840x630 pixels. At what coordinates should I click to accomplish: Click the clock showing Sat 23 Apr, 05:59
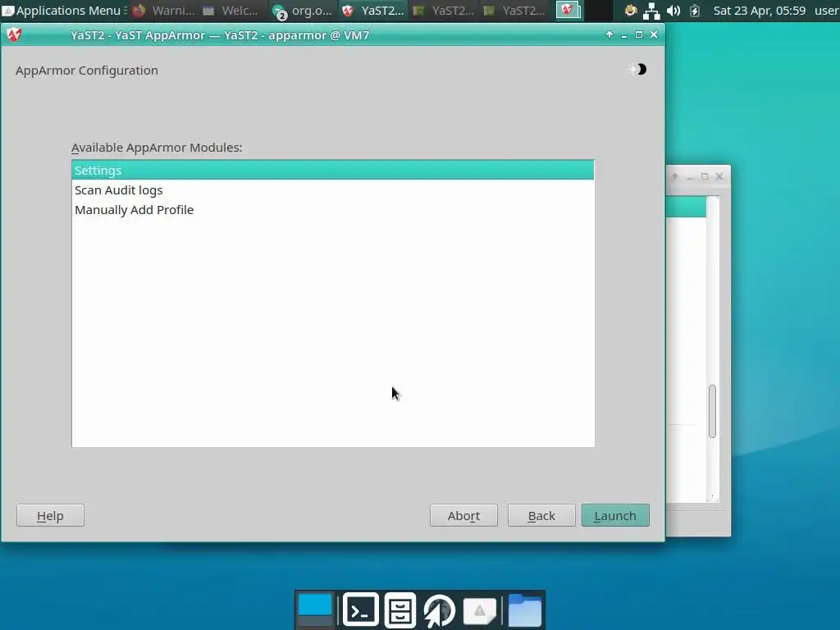[x=759, y=10]
